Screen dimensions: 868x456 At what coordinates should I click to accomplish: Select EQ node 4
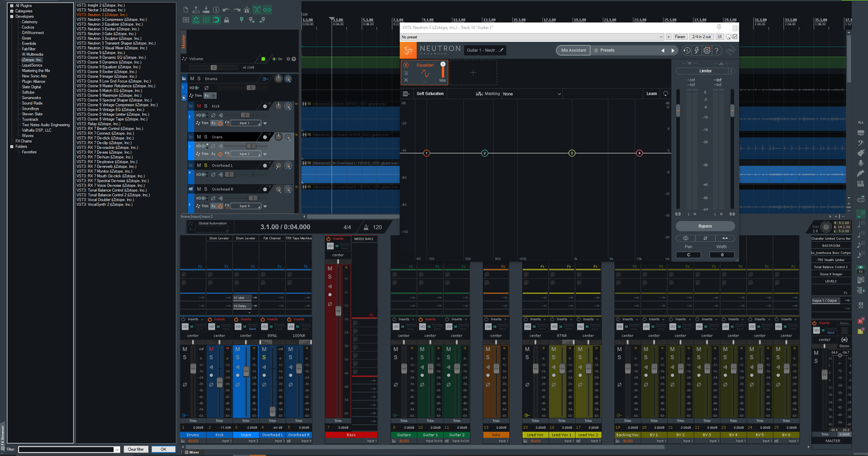point(639,153)
